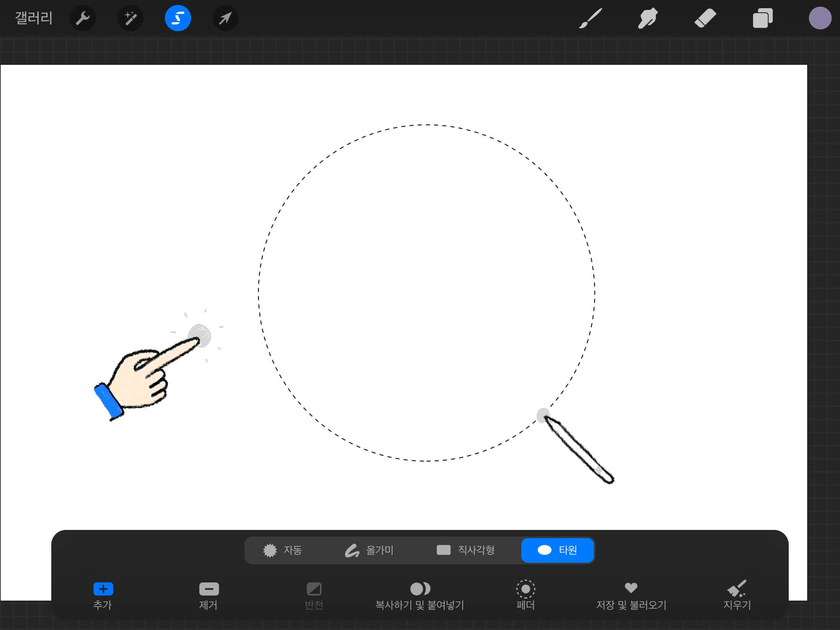Viewport: 840px width, 630px height.
Task: Toggle the Selection tool
Action: point(178,18)
